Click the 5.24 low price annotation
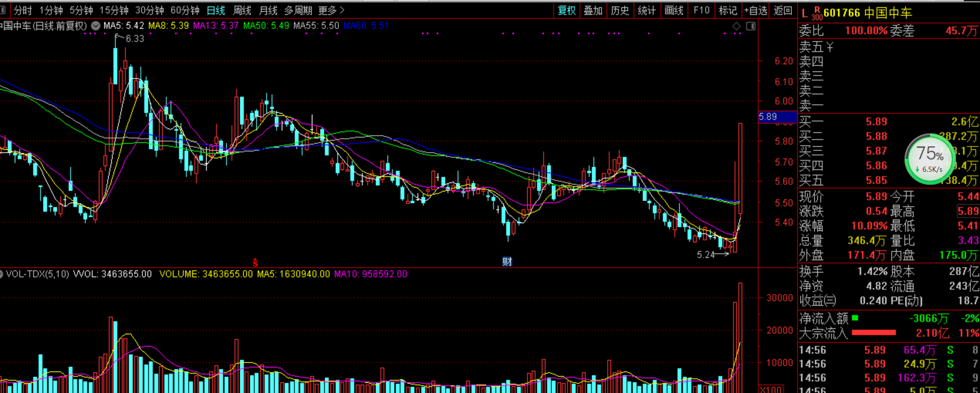Image resolution: width=980 pixels, height=393 pixels. [x=706, y=255]
